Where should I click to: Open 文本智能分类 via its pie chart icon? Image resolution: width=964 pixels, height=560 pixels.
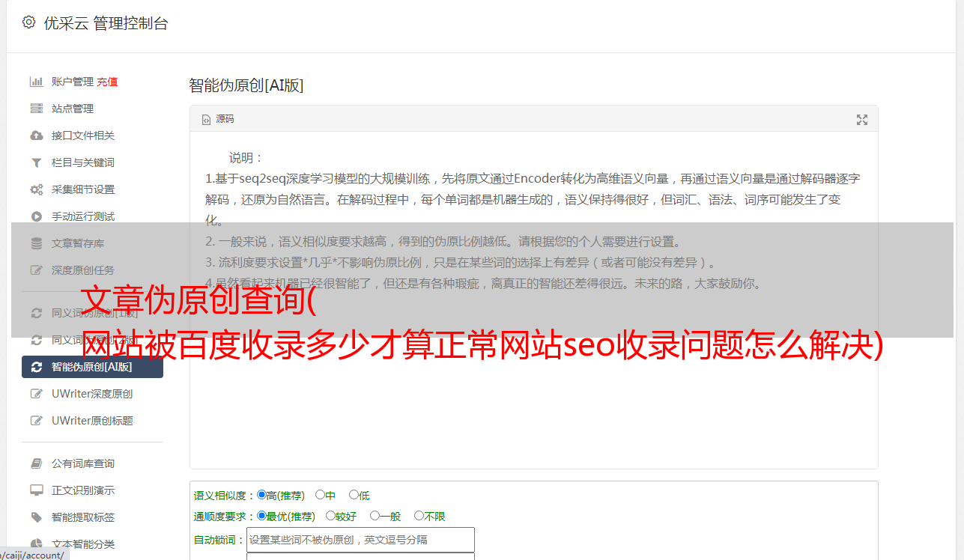coord(36,544)
